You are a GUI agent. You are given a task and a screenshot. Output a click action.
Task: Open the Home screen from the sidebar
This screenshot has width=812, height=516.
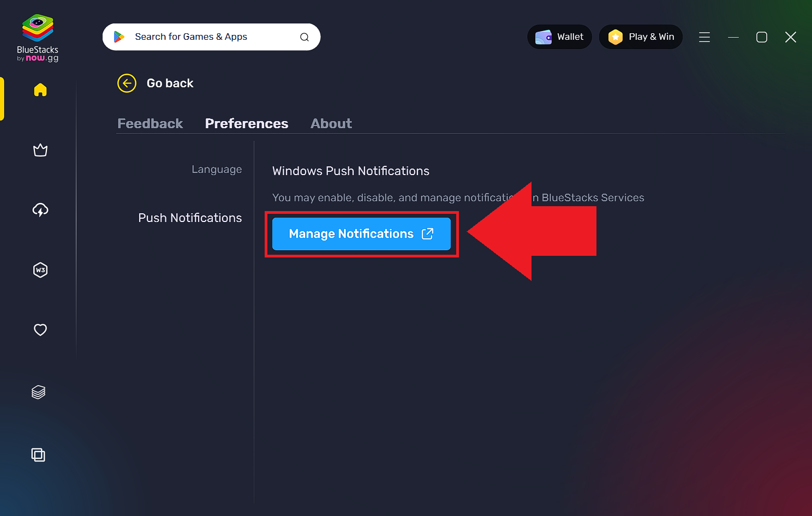pos(40,90)
